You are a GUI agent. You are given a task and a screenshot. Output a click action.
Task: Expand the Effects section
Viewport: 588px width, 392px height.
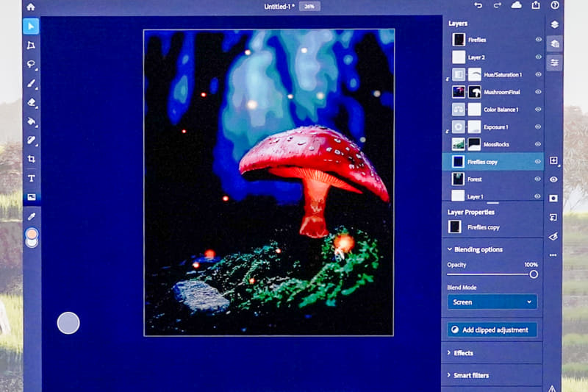point(460,353)
